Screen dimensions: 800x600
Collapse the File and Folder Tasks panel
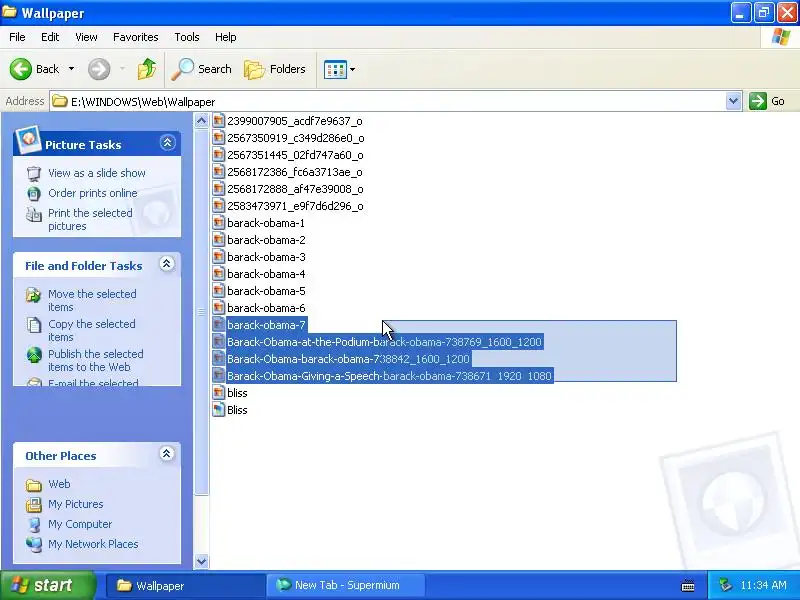166,264
